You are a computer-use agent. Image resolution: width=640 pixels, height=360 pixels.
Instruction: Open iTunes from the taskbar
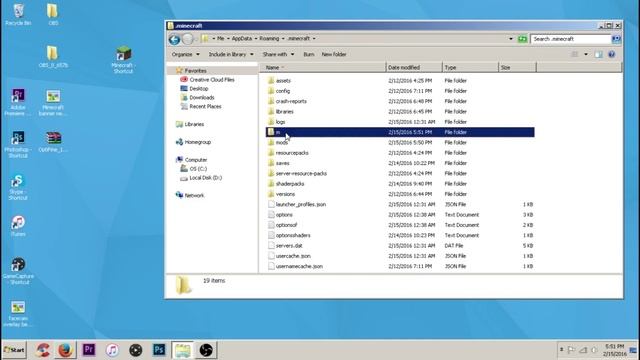pyautogui.click(x=112, y=350)
